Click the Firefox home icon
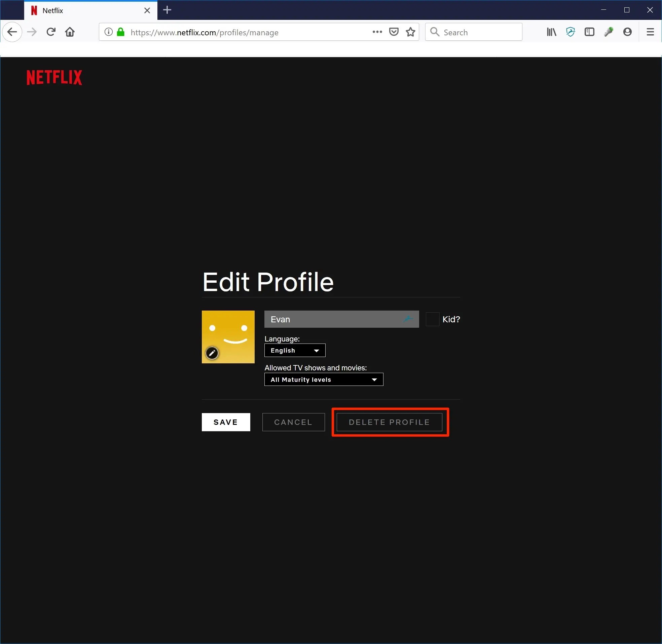The width and height of the screenshot is (662, 644). 70,32
